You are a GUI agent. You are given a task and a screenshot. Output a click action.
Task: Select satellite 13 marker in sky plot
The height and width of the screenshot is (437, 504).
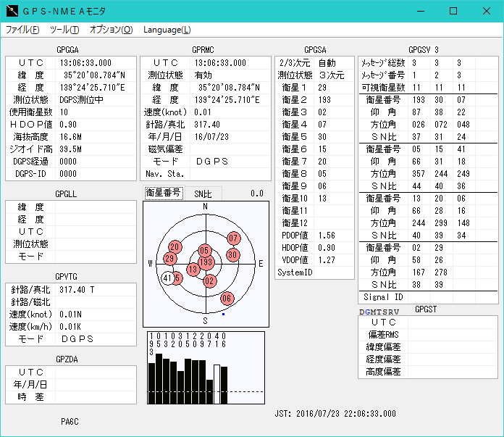coord(193,269)
